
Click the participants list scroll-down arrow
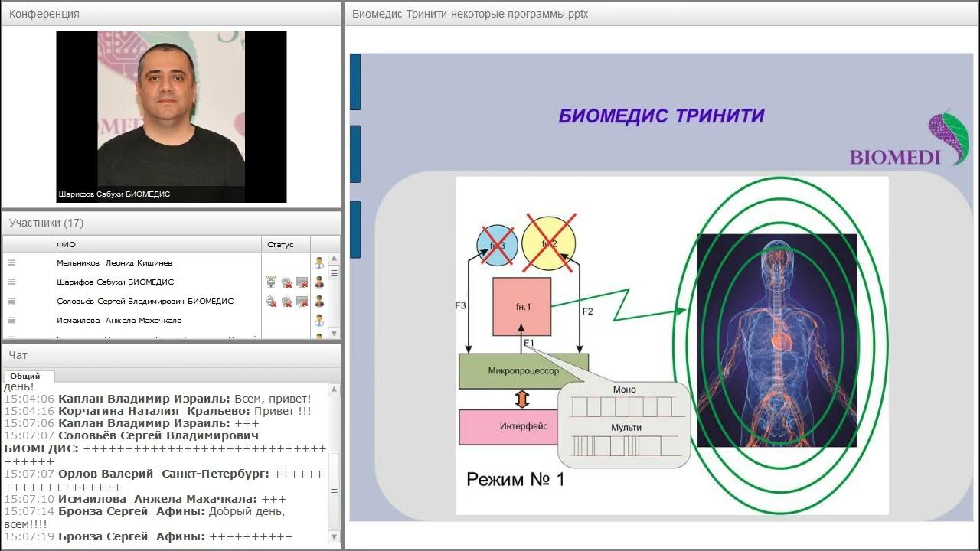point(334,333)
